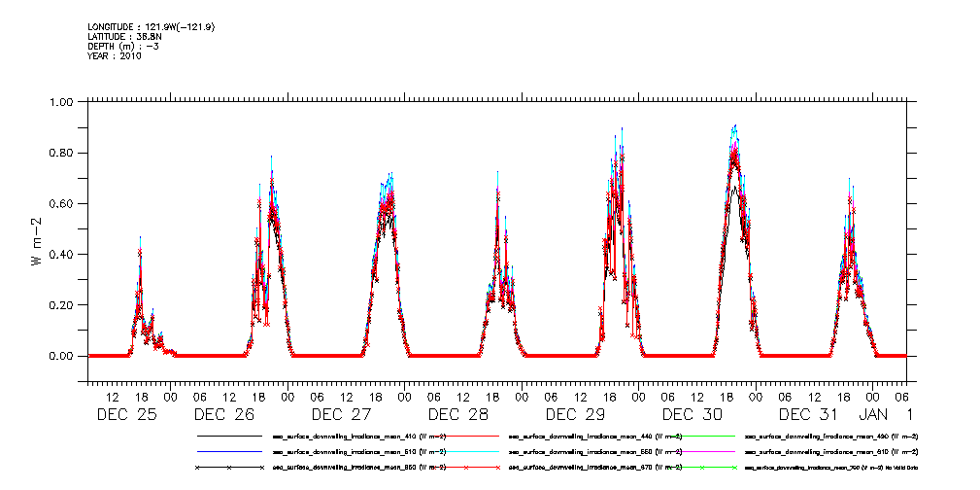Click the black x-marked legend line sample

tap(229, 468)
